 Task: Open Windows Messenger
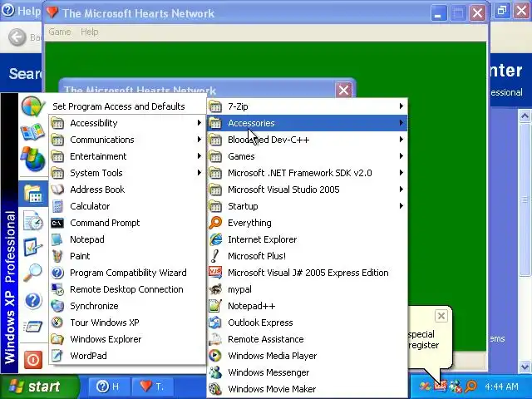tap(307, 372)
